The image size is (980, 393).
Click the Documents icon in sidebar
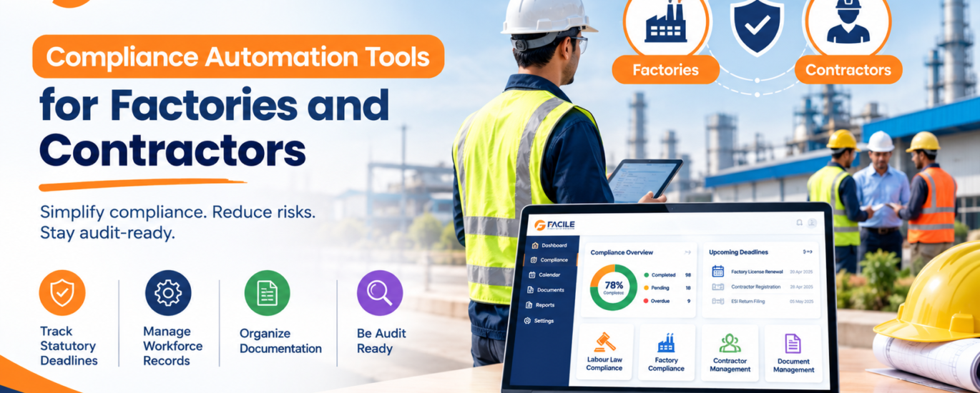(530, 290)
